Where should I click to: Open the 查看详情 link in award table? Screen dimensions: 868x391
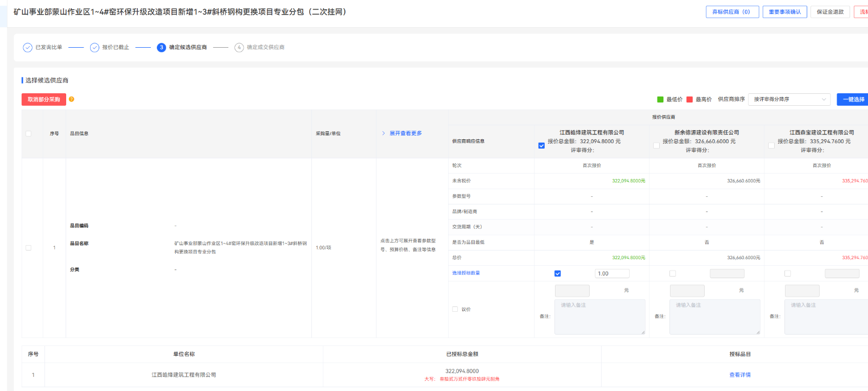point(740,375)
